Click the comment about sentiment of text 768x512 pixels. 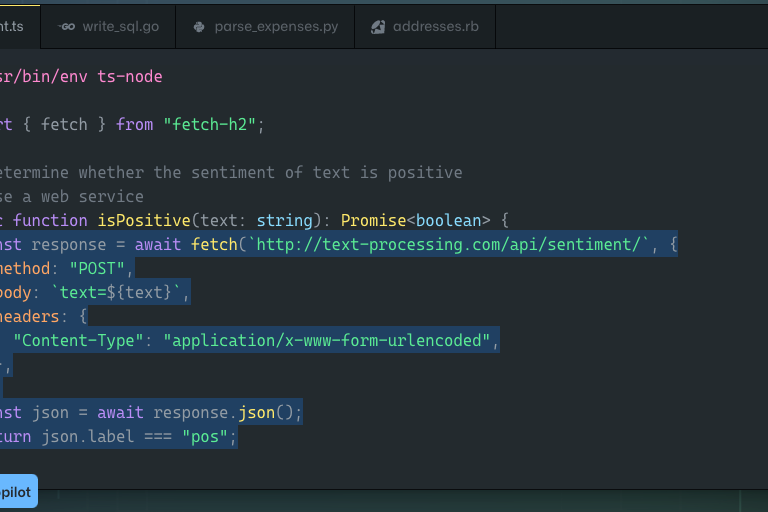pyautogui.click(x=231, y=172)
